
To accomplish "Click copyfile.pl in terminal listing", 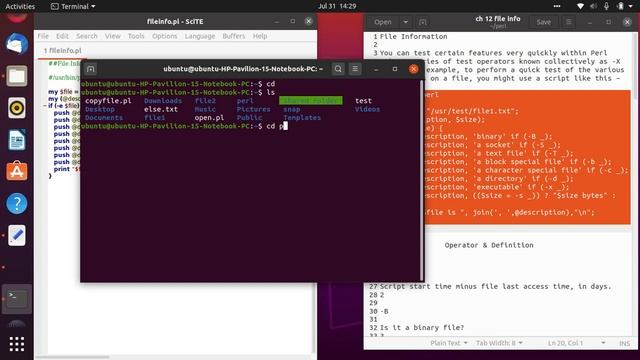I will pyautogui.click(x=108, y=101).
